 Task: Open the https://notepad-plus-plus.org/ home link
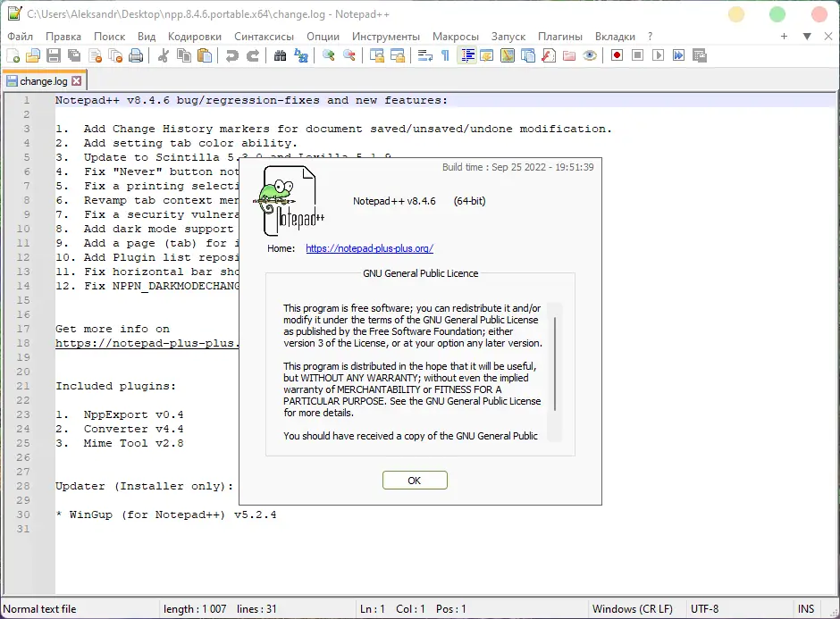(370, 248)
